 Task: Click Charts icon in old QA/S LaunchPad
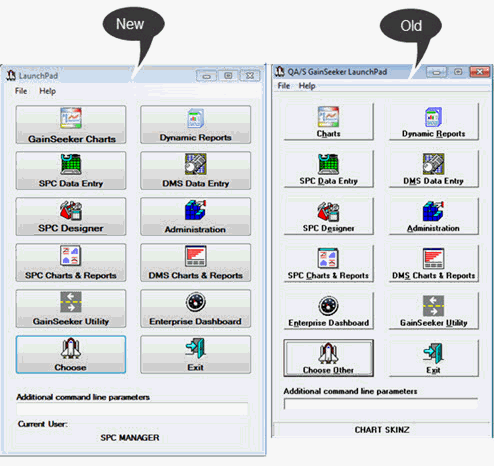(x=328, y=117)
